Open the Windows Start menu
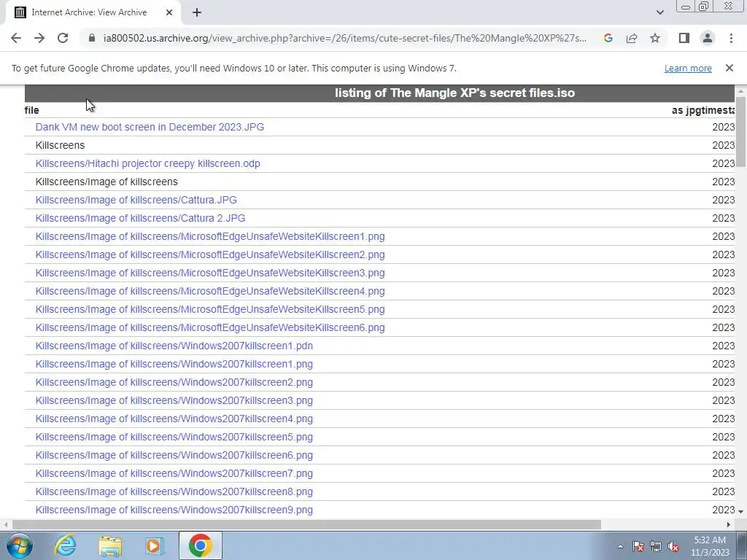Image resolution: width=747 pixels, height=560 pixels. point(20,545)
